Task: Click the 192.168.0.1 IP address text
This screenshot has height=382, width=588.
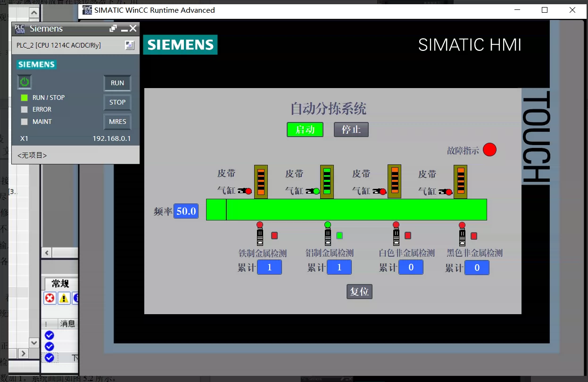Action: pyautogui.click(x=112, y=139)
